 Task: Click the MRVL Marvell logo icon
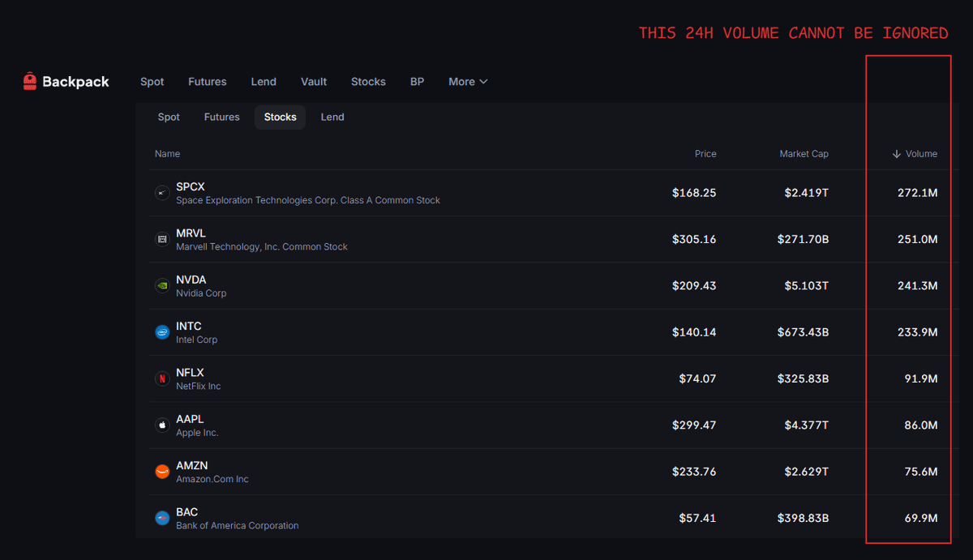(162, 239)
